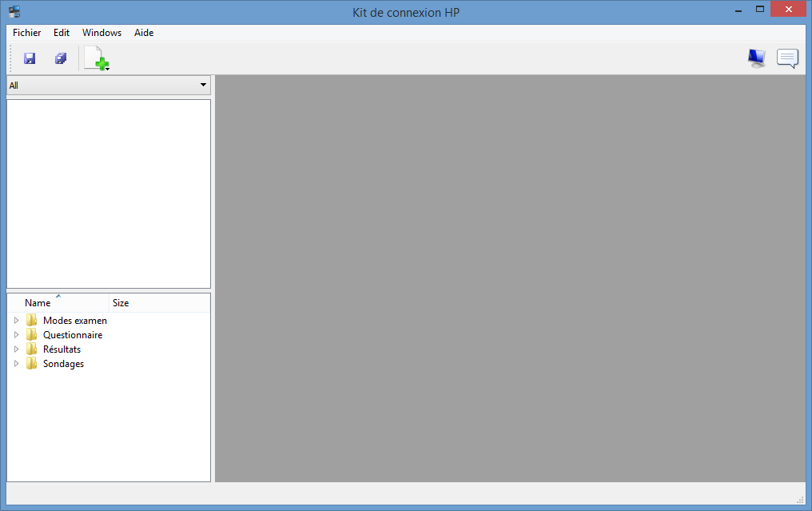Expand the Questionnaire tree node
Image resolution: width=812 pixels, height=511 pixels.
pos(16,335)
